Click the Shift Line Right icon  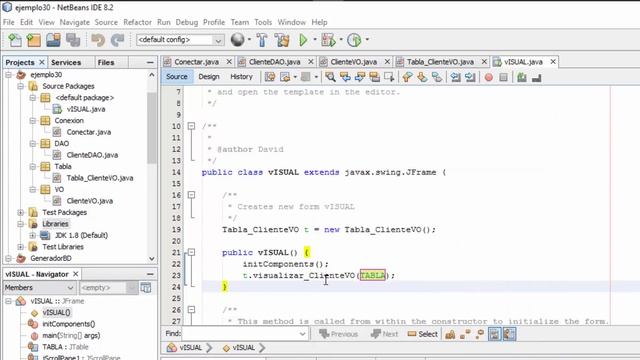(x=470, y=77)
